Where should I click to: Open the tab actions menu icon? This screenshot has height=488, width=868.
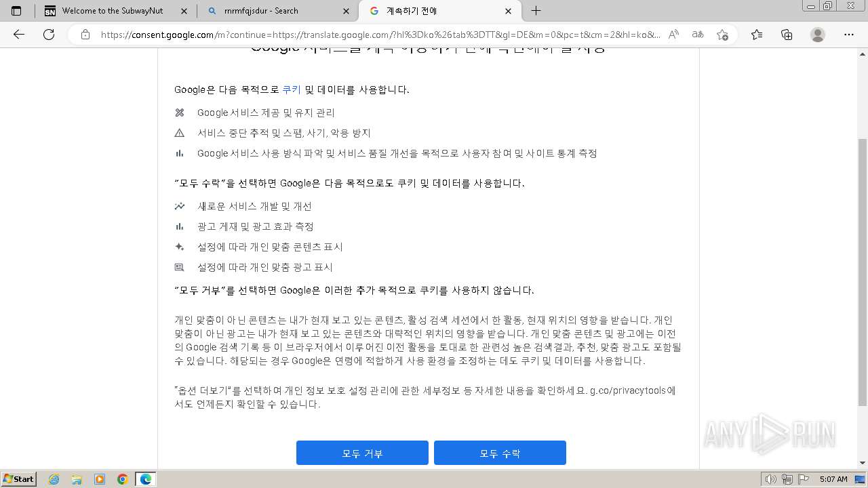tap(16, 11)
